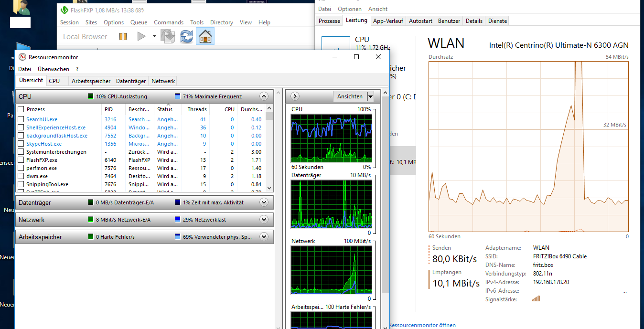
Task: Click the green CPU-Auslastung indicator square
Action: 90,96
